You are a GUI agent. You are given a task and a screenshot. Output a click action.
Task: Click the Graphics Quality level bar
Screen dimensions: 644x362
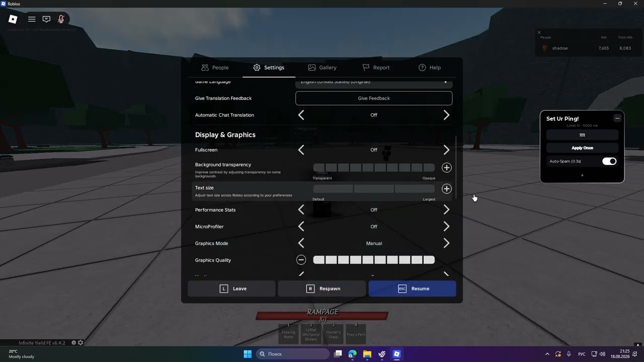[374, 260]
